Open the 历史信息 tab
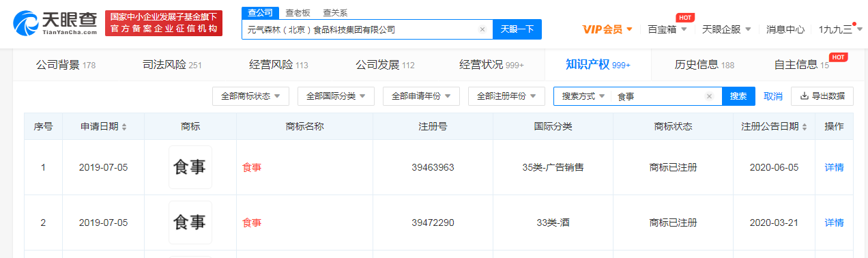Viewport: 868px width, 258px height. [x=704, y=65]
